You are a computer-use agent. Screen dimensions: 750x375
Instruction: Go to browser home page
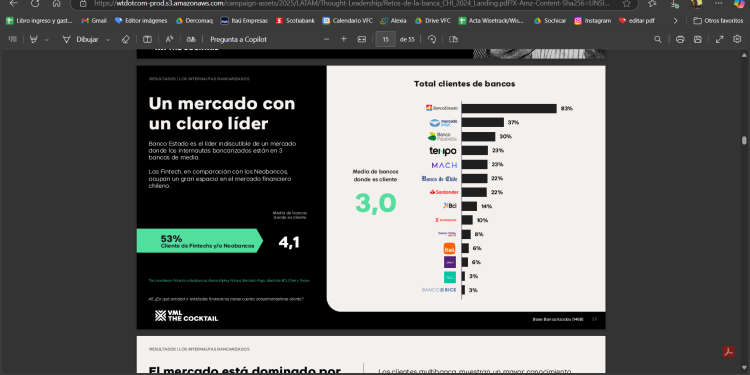[56, 3]
